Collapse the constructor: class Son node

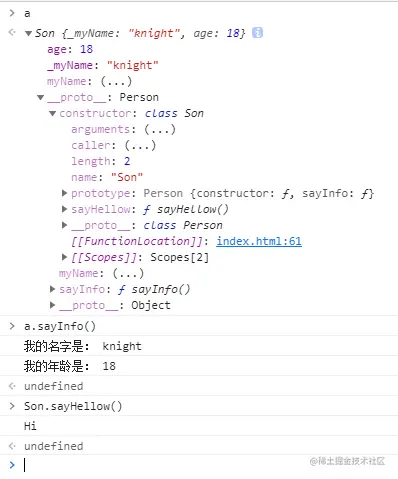[52, 113]
